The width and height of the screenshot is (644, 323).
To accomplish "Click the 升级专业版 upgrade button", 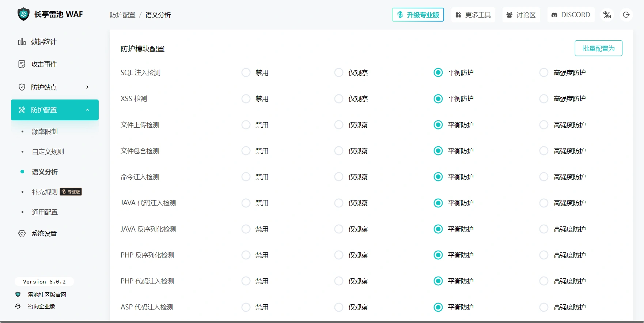I will (418, 15).
